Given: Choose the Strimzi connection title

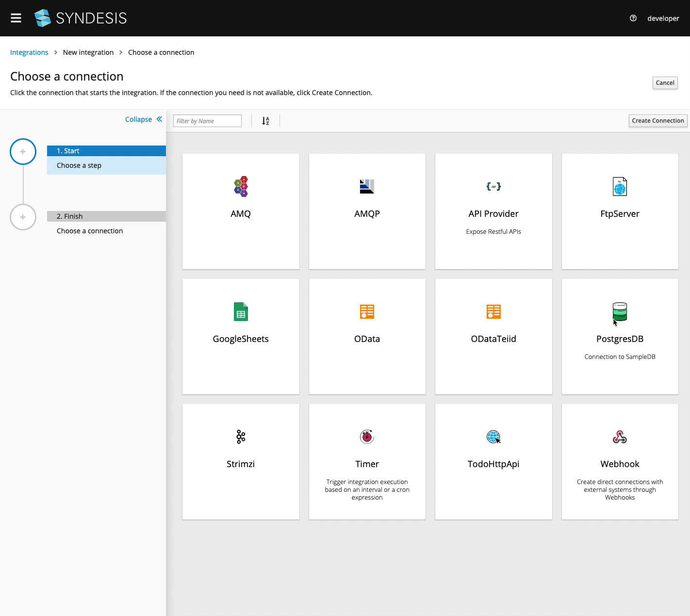Looking at the screenshot, I should coord(241,464).
